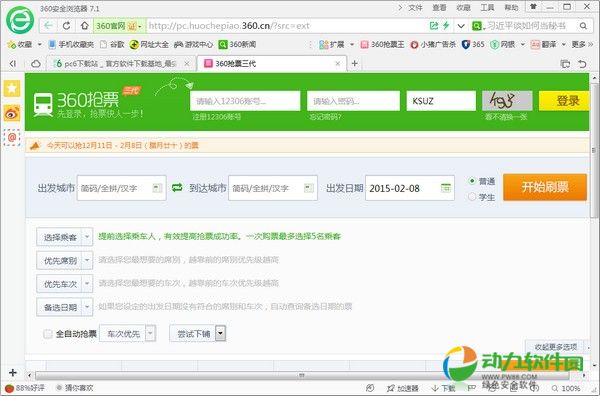Open 游戏中心 bookmark
Image resolution: width=600 pixels, height=396 pixels.
tap(193, 44)
